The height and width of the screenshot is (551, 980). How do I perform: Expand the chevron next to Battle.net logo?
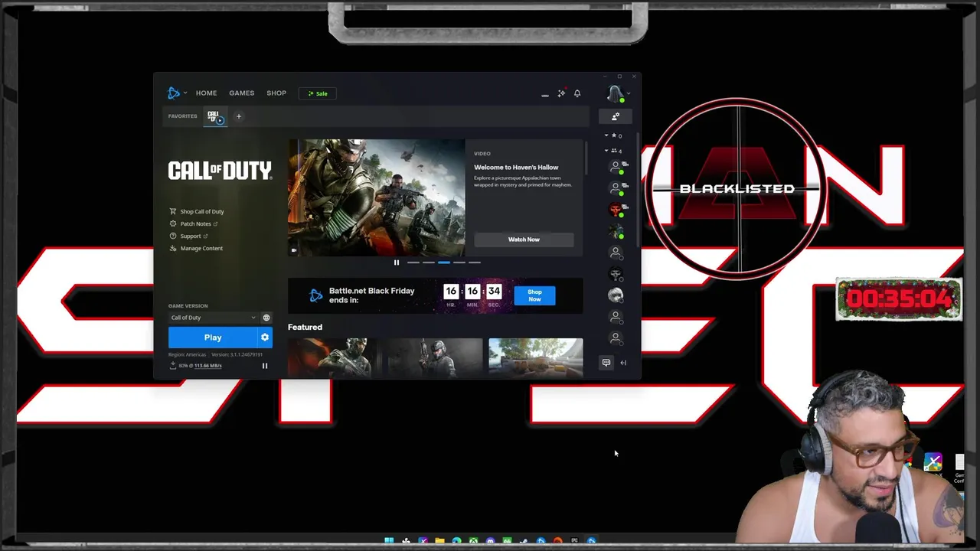tap(185, 93)
